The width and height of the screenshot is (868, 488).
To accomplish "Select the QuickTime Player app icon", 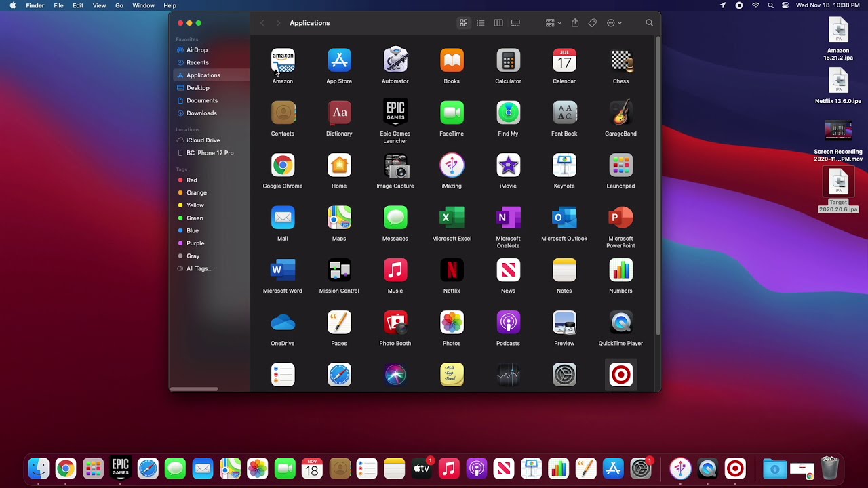I will point(620,323).
